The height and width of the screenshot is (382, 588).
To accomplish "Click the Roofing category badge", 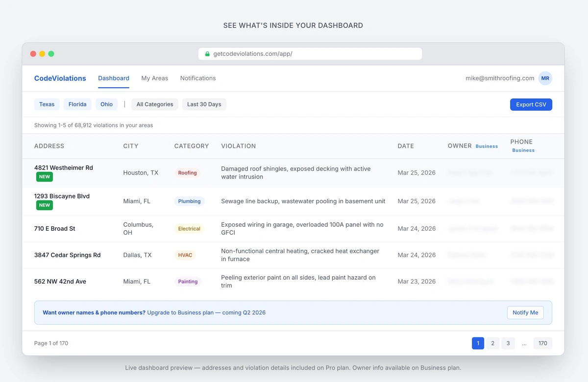I will pyautogui.click(x=188, y=172).
